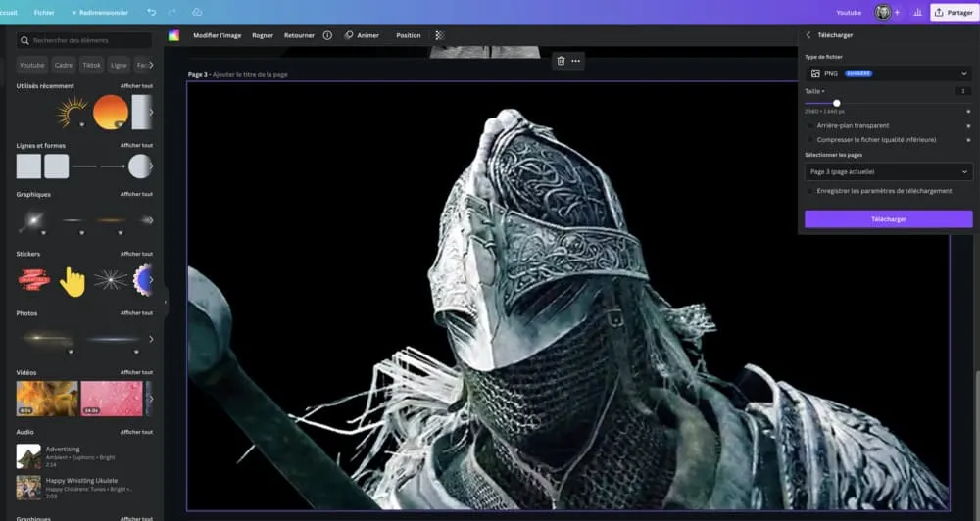Select the Rogner crop option
Viewport: 980px width, 521px height.
click(x=263, y=35)
